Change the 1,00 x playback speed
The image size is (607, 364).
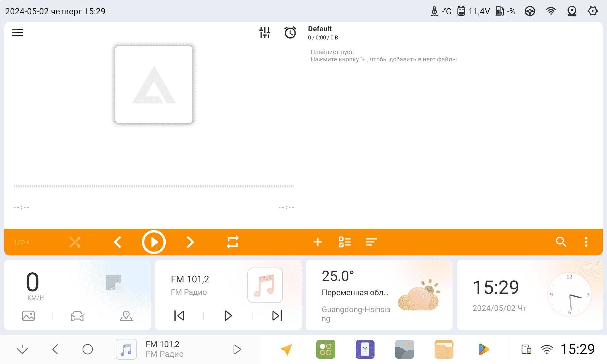(x=21, y=242)
